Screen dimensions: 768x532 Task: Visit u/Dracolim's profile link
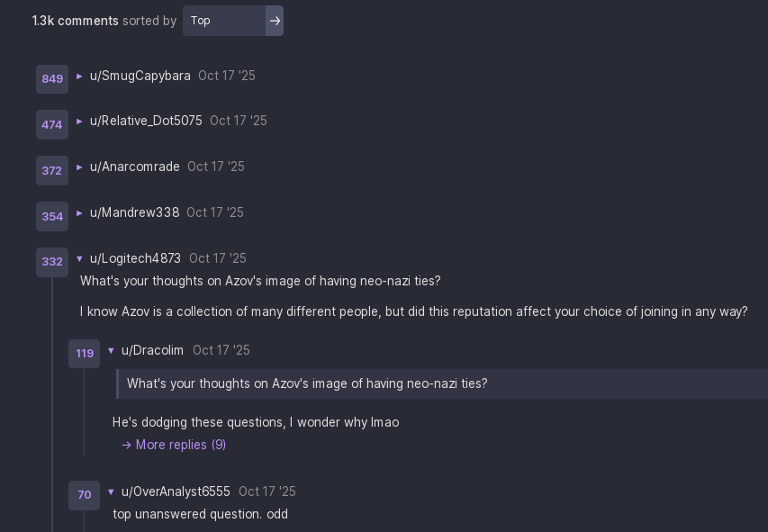coord(152,350)
